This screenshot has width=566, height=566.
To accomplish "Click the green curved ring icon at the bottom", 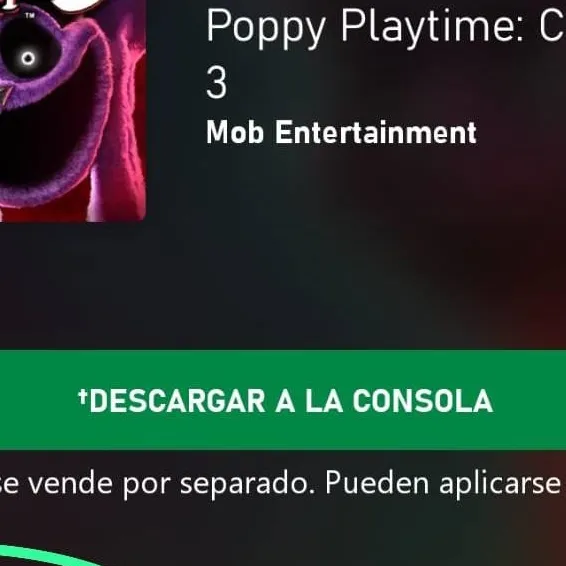I will point(51,556).
